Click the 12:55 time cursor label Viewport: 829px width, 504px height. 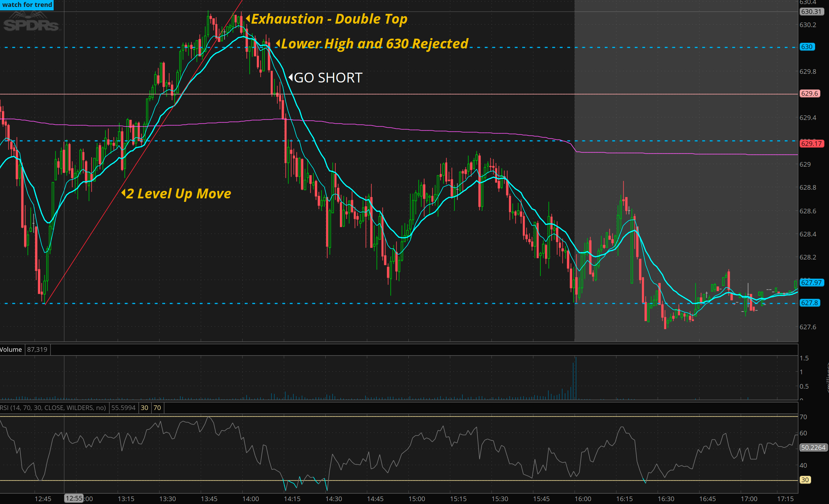[74, 498]
